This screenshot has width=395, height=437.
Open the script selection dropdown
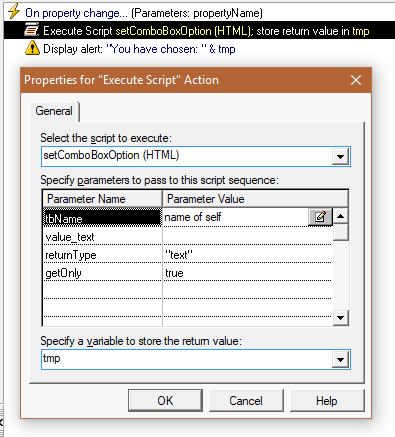click(x=340, y=156)
